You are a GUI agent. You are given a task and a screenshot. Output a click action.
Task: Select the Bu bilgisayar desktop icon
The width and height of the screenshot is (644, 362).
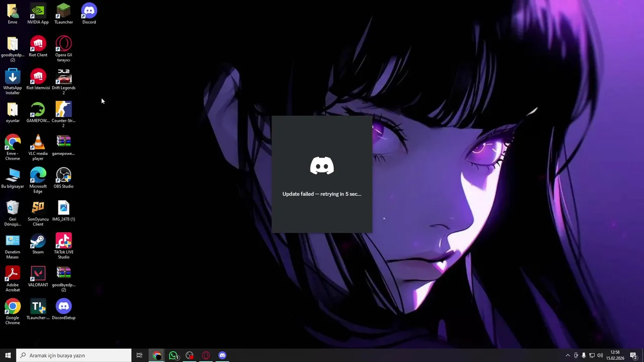pyautogui.click(x=13, y=178)
